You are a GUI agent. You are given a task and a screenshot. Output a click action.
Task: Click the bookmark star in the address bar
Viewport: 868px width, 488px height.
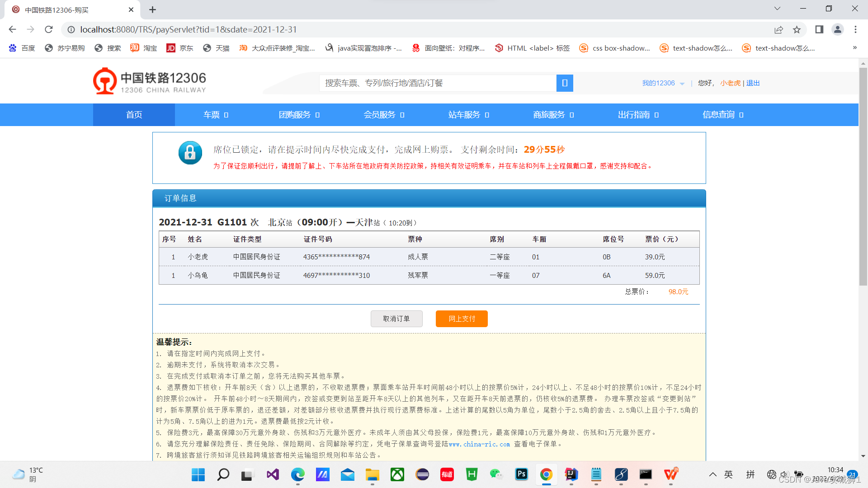pos(797,29)
